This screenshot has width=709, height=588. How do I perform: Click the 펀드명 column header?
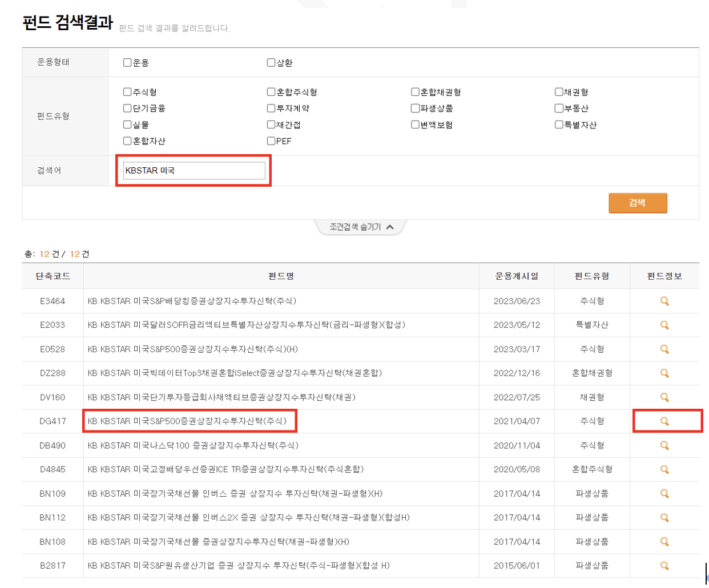point(281,276)
